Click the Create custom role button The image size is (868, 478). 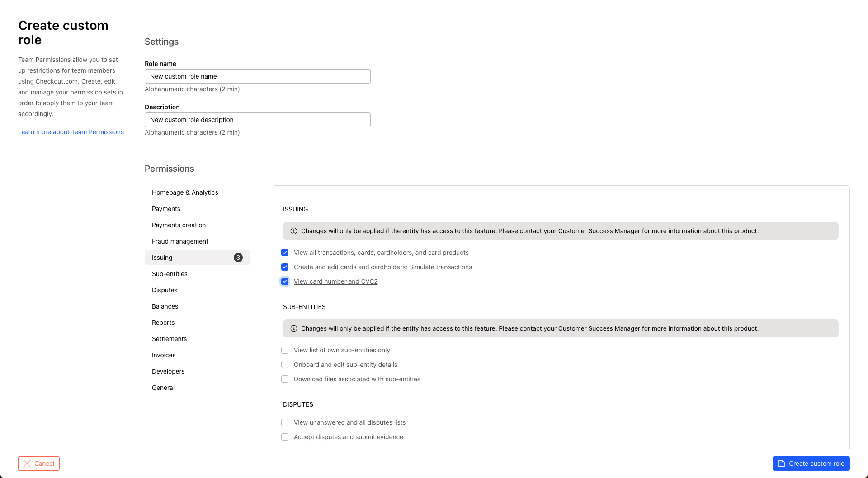click(x=811, y=464)
